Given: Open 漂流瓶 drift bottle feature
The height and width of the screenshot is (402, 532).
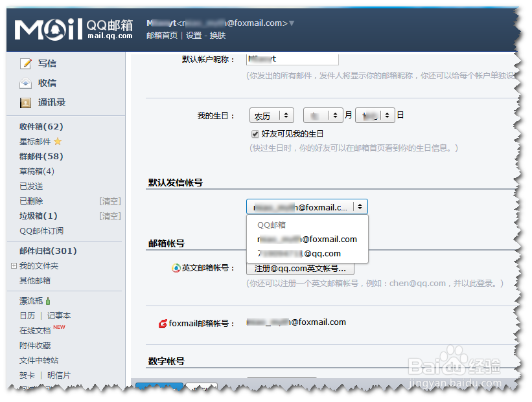Looking at the screenshot, I should pos(31,300).
